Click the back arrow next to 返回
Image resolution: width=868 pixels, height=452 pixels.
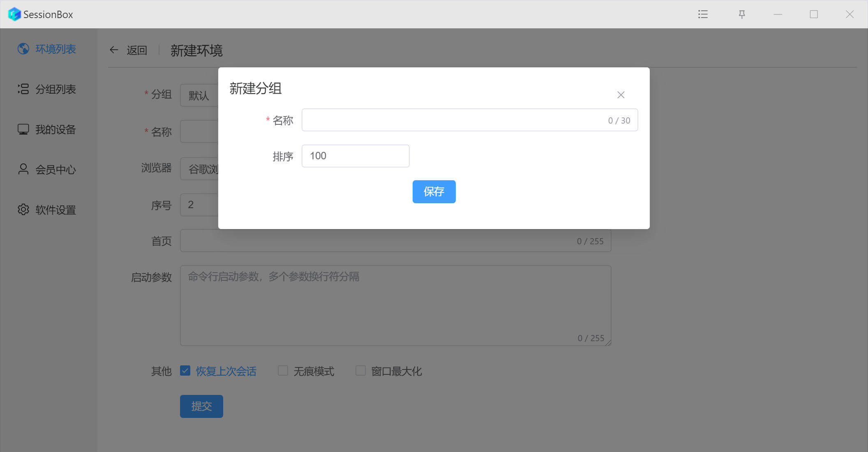click(114, 50)
